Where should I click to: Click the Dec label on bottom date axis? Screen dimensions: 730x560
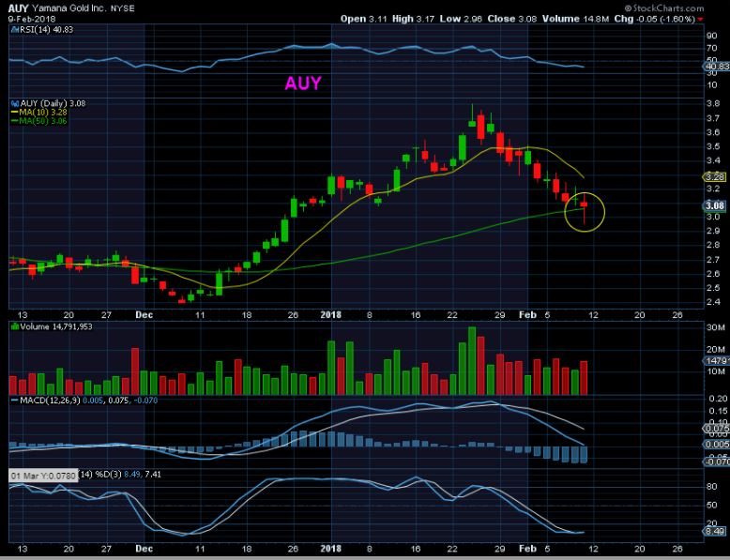tap(144, 549)
